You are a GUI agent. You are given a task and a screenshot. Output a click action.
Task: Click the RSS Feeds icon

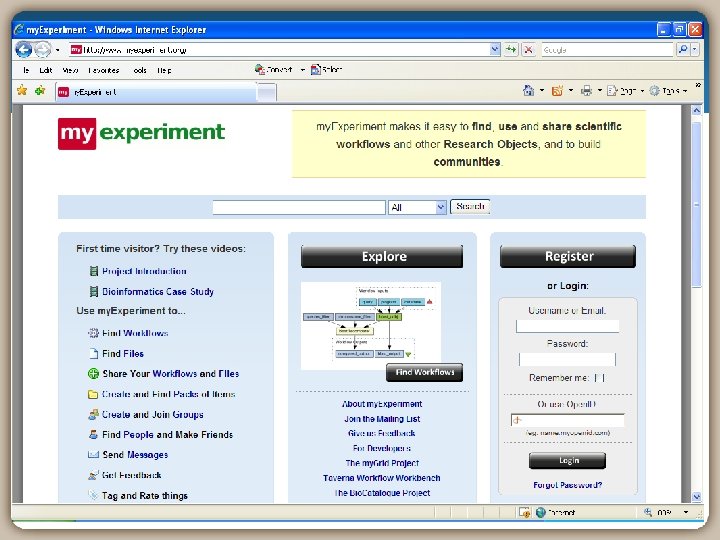click(x=557, y=90)
